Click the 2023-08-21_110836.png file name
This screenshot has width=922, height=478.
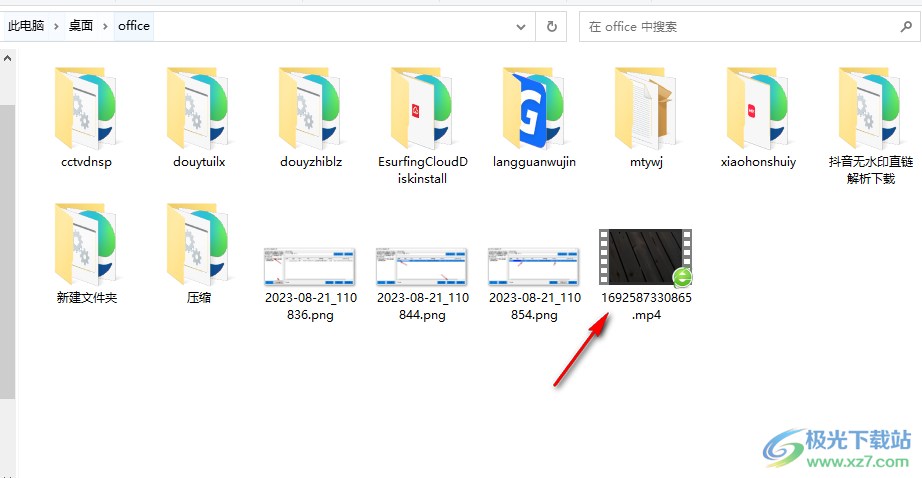[x=310, y=306]
